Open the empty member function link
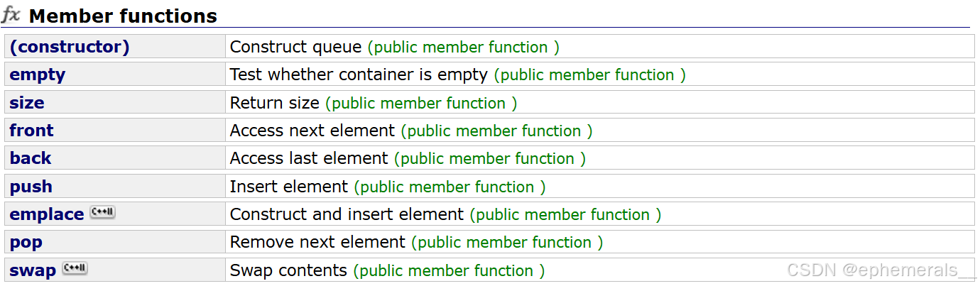 tap(37, 75)
